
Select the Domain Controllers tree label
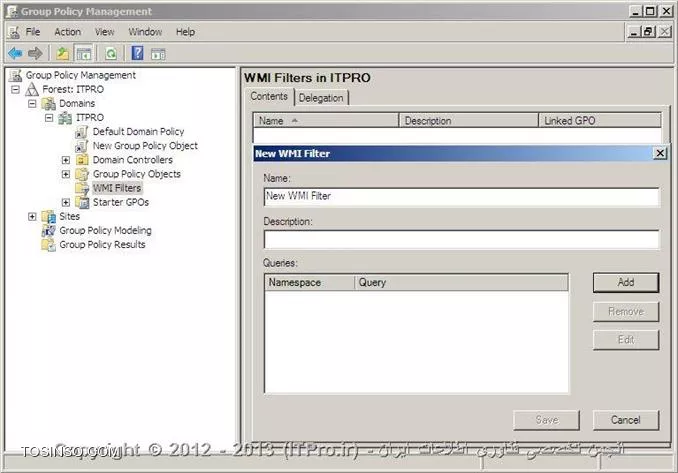[133, 160]
